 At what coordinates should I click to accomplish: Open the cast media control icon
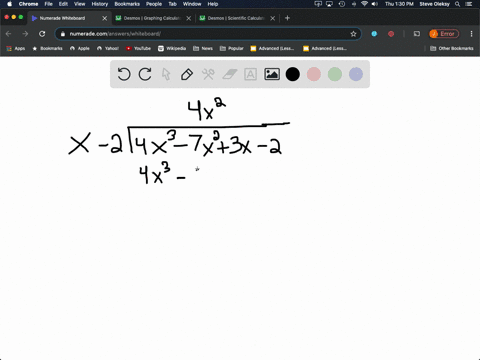click(417, 34)
